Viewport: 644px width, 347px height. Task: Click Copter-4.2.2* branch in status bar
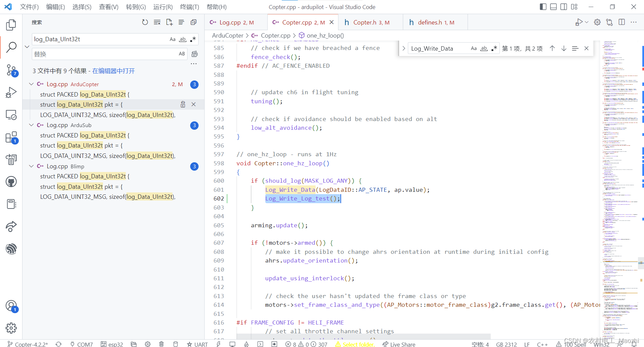tap(28, 344)
